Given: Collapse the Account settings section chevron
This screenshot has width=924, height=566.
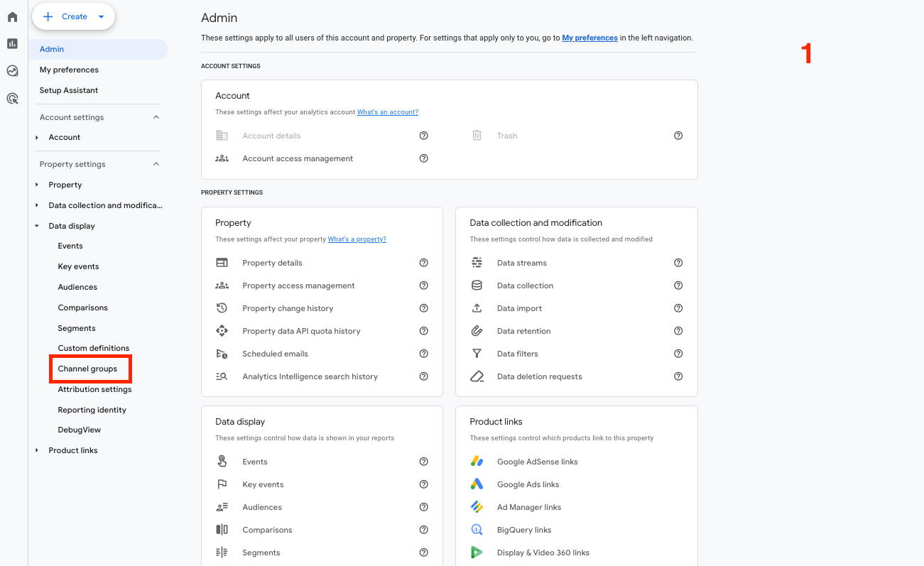Looking at the screenshot, I should pyautogui.click(x=156, y=117).
